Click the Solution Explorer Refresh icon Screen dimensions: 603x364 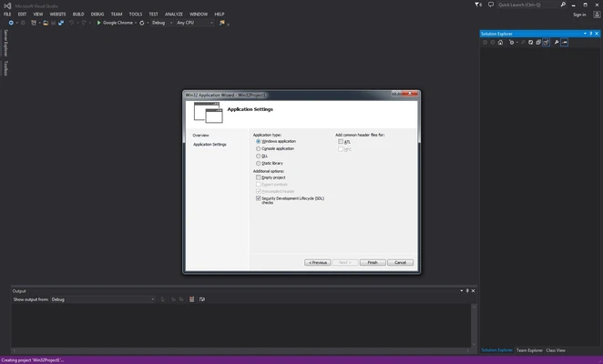(x=531, y=42)
